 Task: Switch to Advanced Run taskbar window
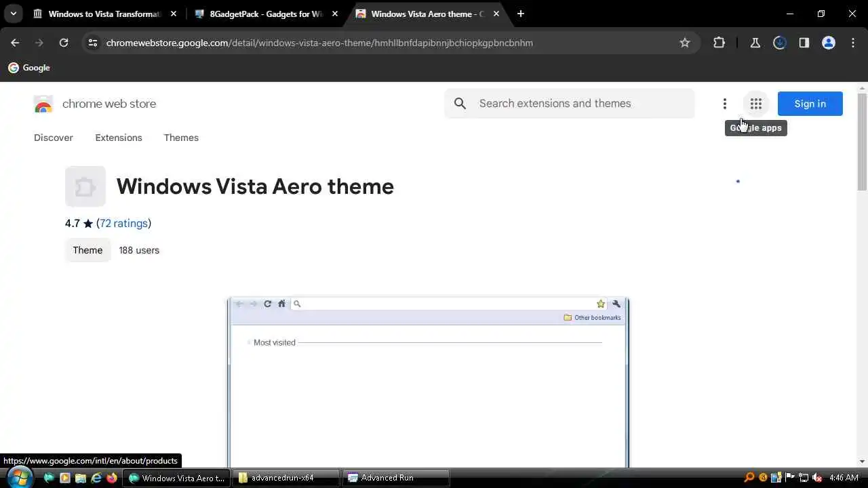pos(395,478)
